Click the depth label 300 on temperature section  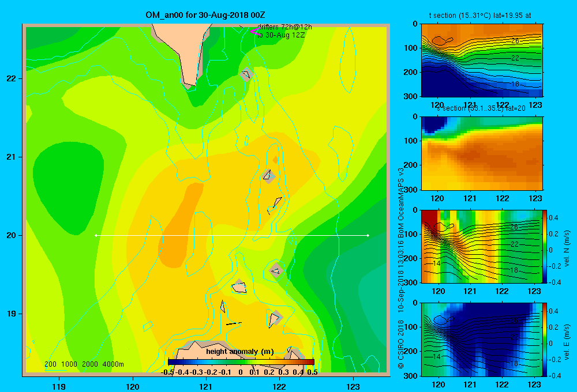(412, 96)
